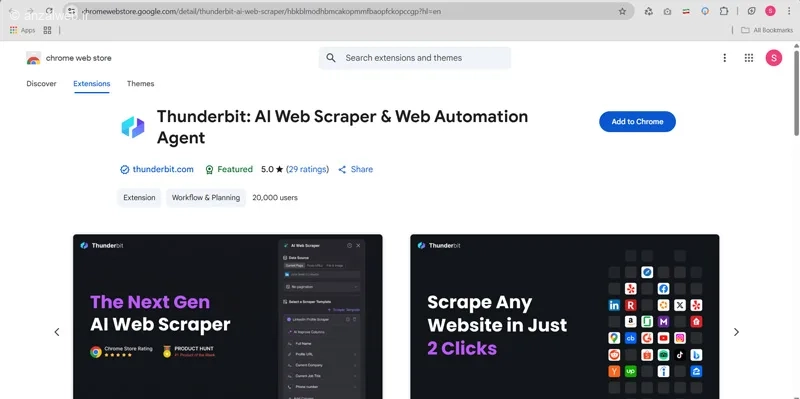
Task: Switch to the Themes tab
Action: pyautogui.click(x=140, y=84)
